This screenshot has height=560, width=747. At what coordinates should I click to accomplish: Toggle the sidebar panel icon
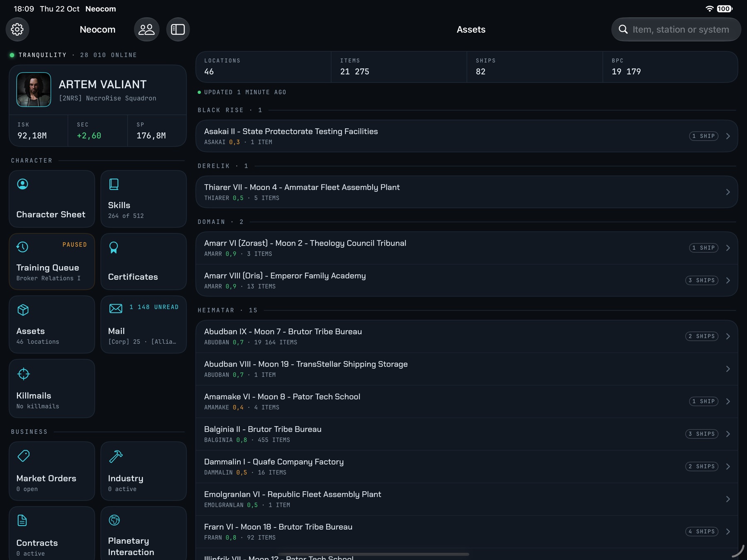pos(178,29)
